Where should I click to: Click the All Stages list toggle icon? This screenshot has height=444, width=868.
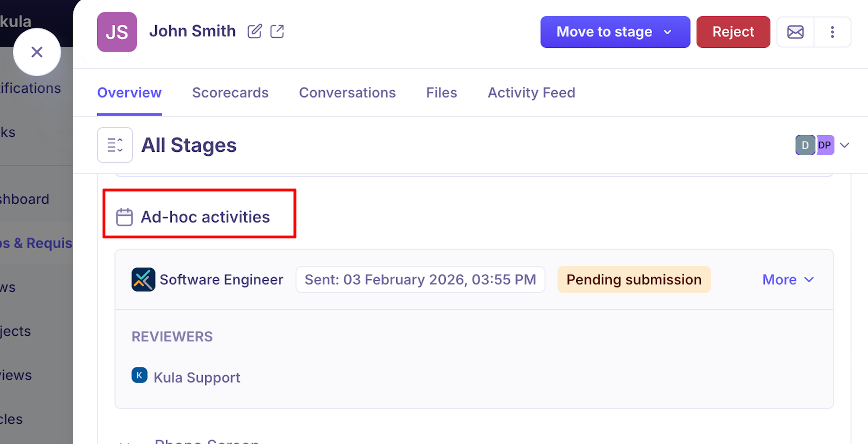pyautogui.click(x=115, y=145)
